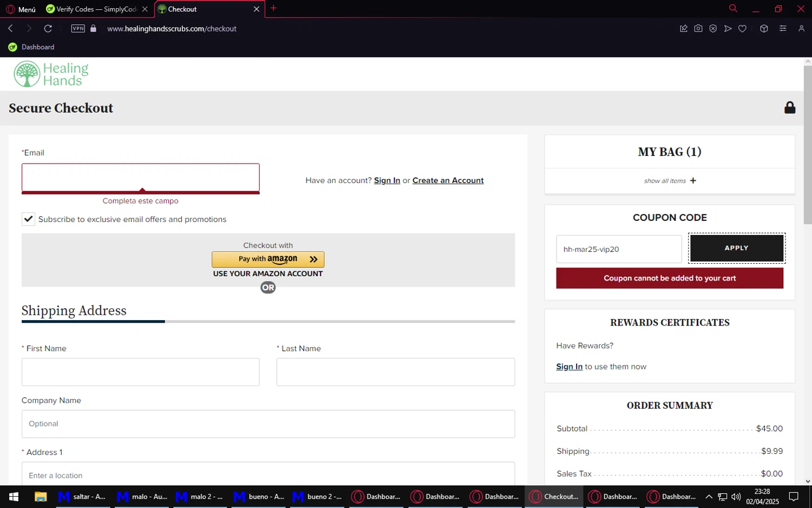Focus the Company Name optional field
The width and height of the screenshot is (812, 508).
[268, 424]
